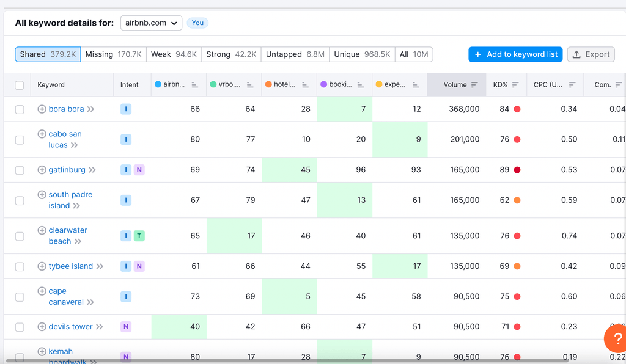
Task: Open the orange help question mark bubble
Action: [617, 339]
